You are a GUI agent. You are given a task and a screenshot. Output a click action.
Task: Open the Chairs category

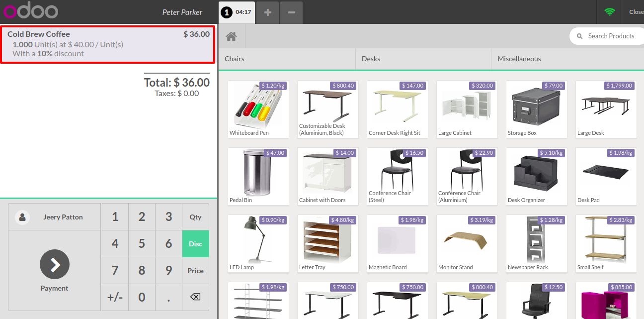[x=287, y=59]
